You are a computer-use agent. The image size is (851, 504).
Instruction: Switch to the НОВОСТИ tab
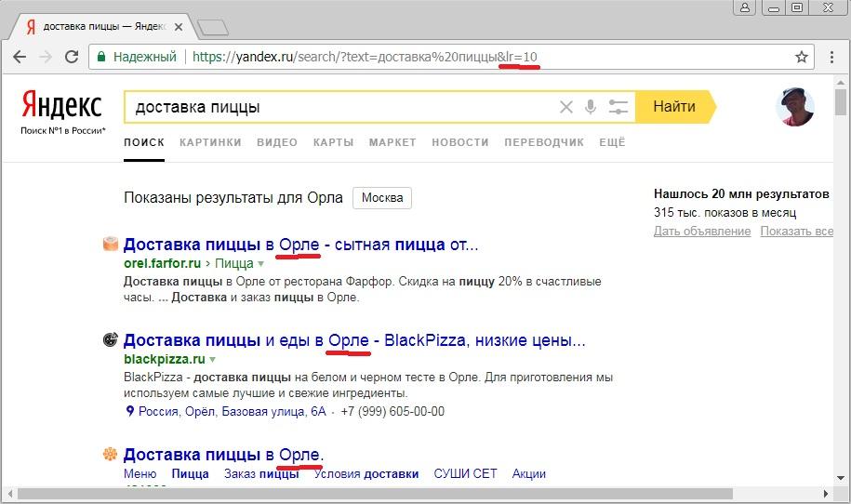click(x=460, y=142)
